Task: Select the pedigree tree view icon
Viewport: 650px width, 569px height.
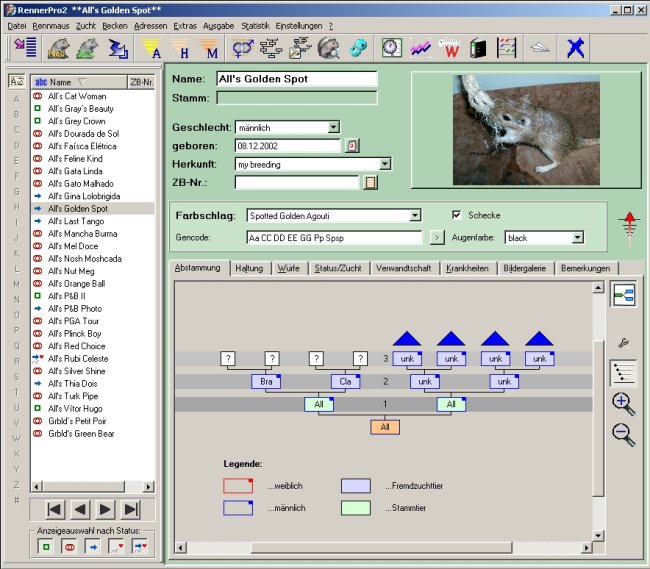Action: pyautogui.click(x=623, y=296)
